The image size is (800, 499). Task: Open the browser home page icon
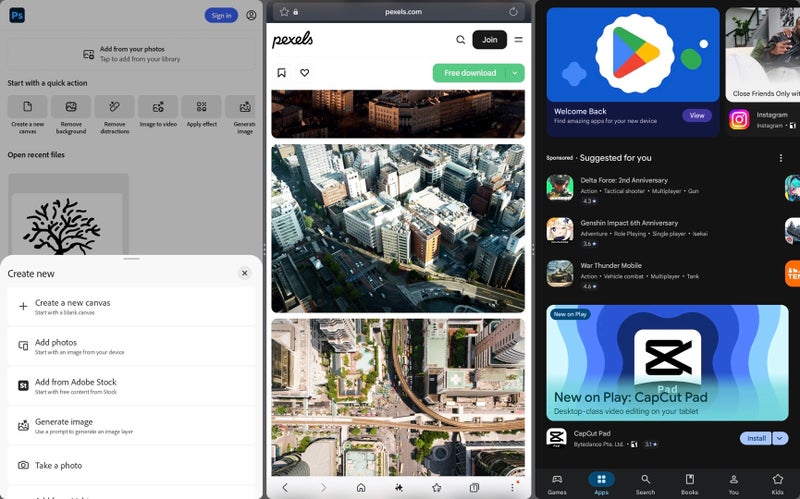tap(361, 488)
